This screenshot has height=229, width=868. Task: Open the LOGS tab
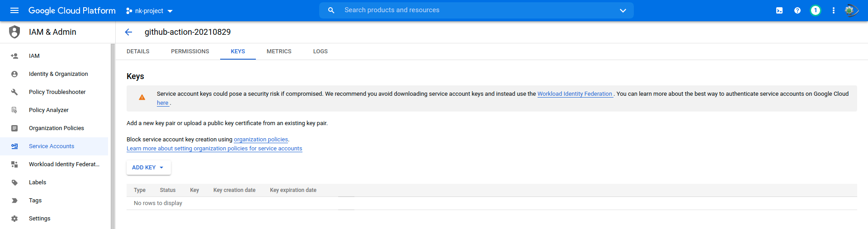(321, 51)
